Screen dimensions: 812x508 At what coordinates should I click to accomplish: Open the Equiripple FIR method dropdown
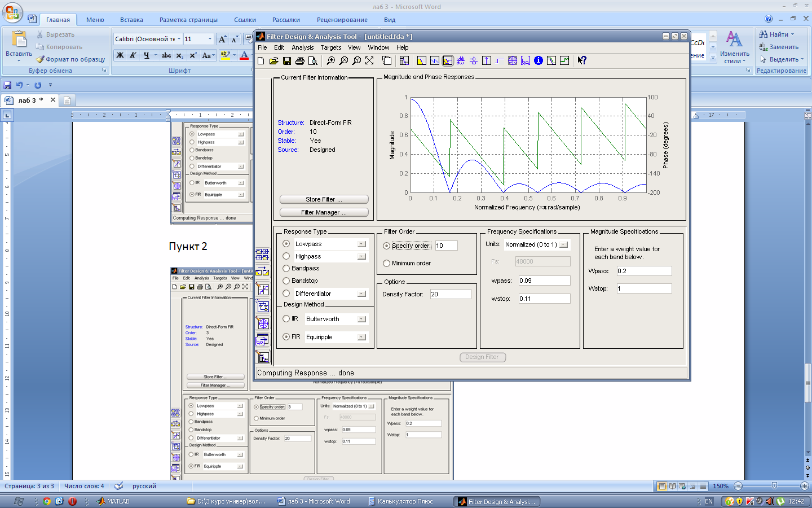pos(361,337)
